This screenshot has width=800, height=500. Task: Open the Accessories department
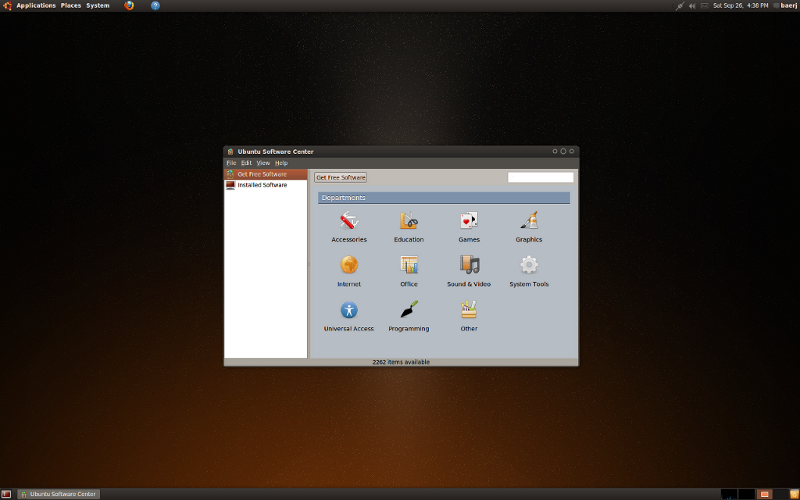(x=349, y=227)
